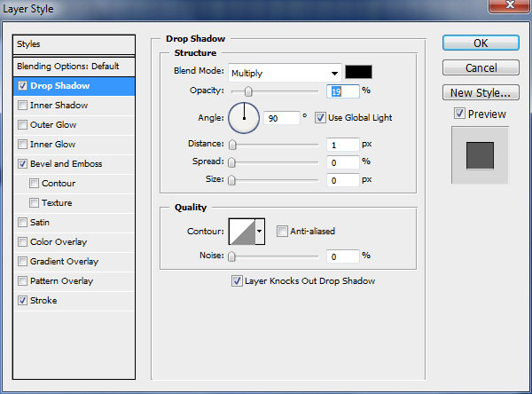532x394 pixels.
Task: Uncheck the Bevel and Emboss checkbox
Action: (22, 163)
